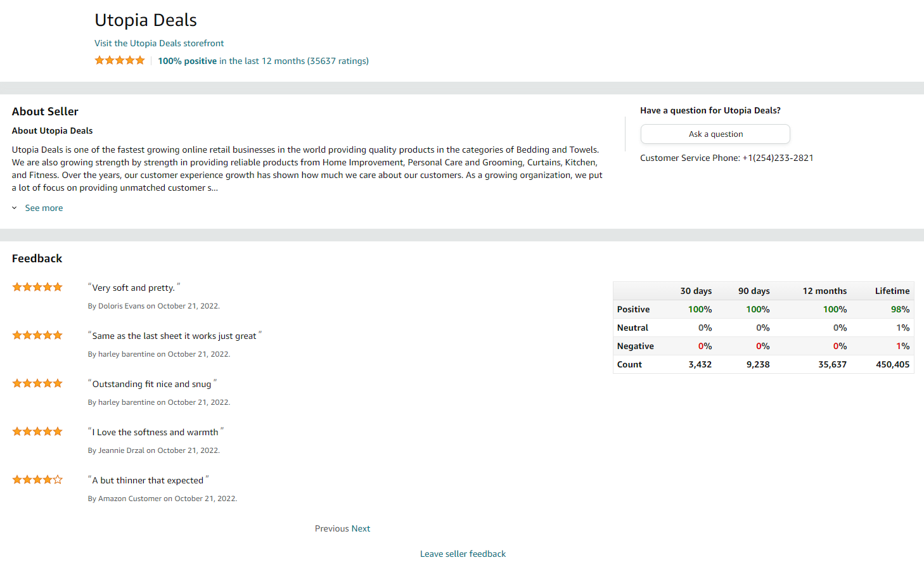
Task: Visit the Utopia Deals storefront
Action: click(x=159, y=43)
